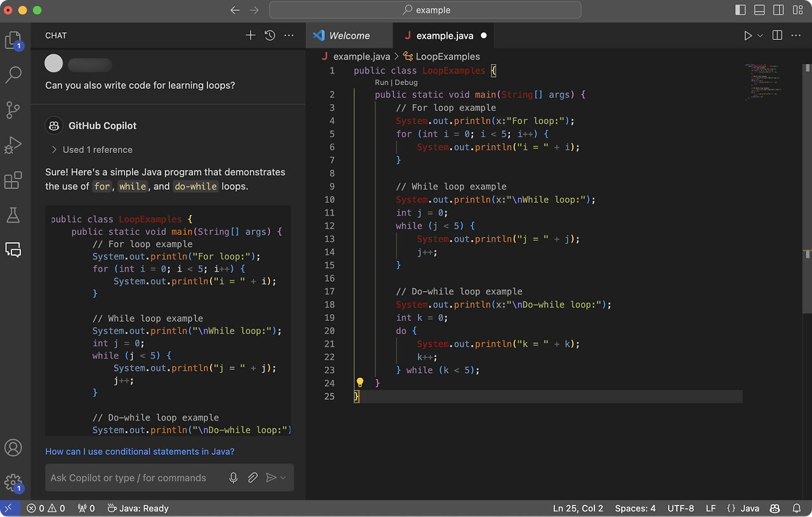Click the lightbulb quick fix on line 24
The height and width of the screenshot is (517, 812).
(x=360, y=383)
